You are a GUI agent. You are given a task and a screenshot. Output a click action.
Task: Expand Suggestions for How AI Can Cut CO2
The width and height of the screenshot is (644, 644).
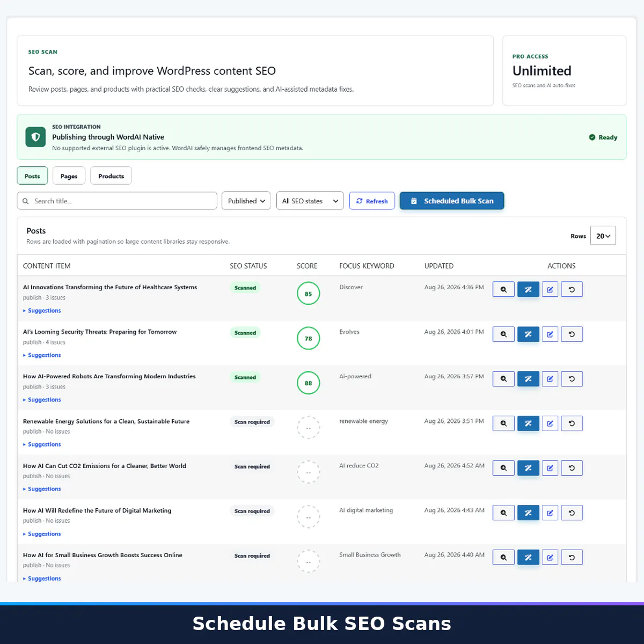42,489
